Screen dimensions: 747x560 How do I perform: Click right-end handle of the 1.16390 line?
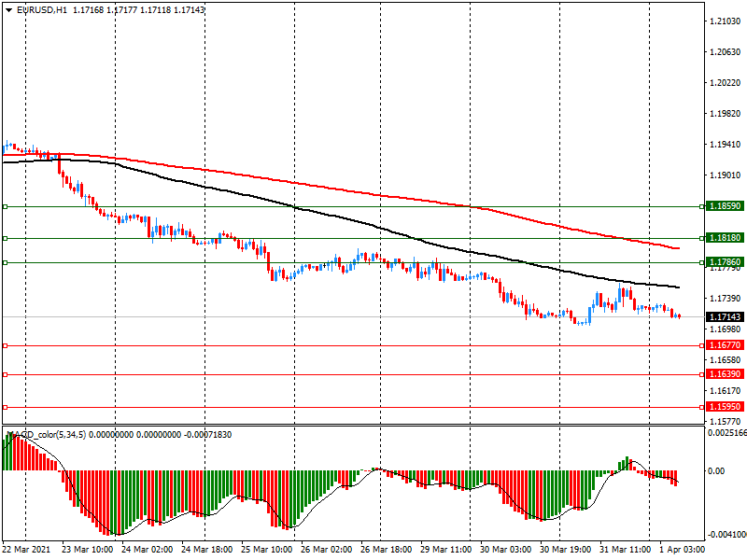(x=702, y=375)
